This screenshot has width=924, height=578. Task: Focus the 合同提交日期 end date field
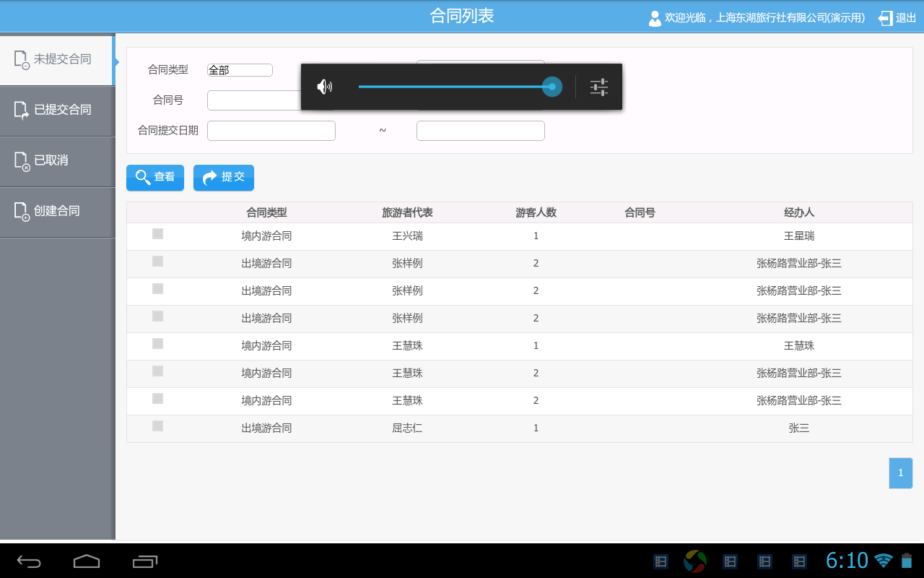click(481, 131)
